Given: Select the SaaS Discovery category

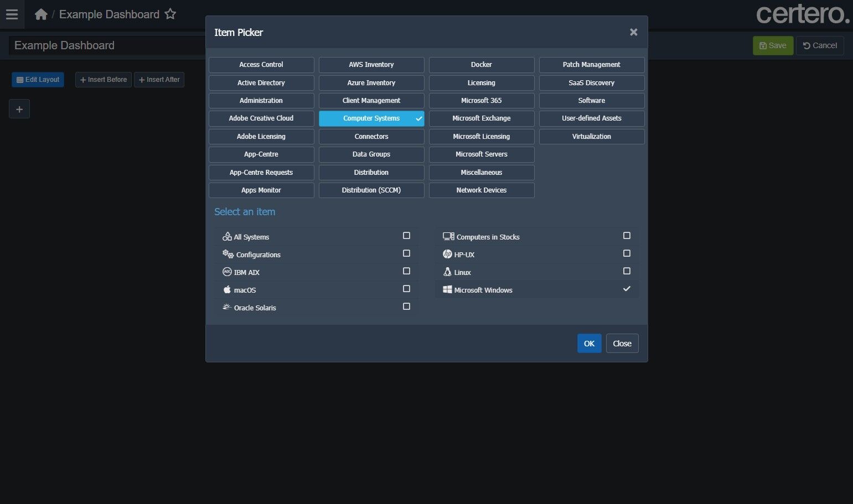Looking at the screenshot, I should [x=592, y=83].
